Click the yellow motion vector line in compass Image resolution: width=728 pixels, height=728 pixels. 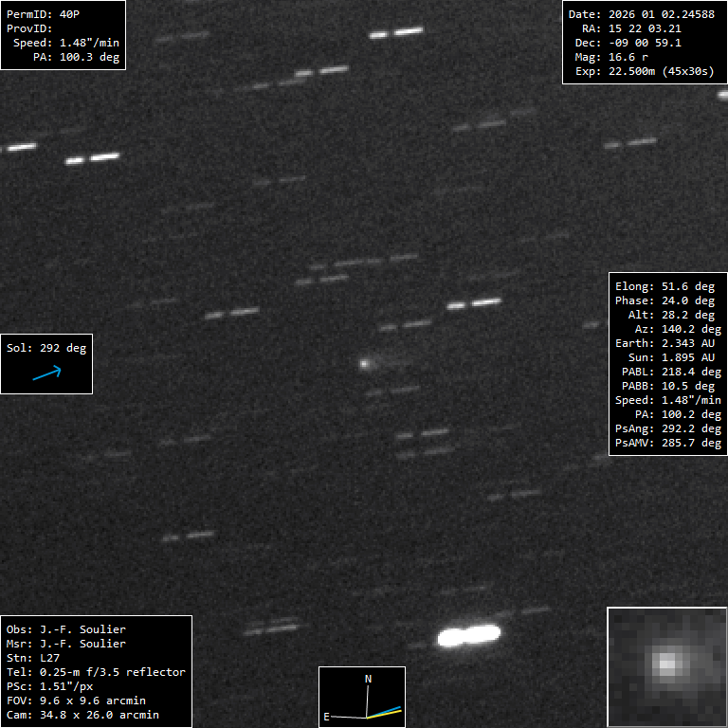coord(387,713)
